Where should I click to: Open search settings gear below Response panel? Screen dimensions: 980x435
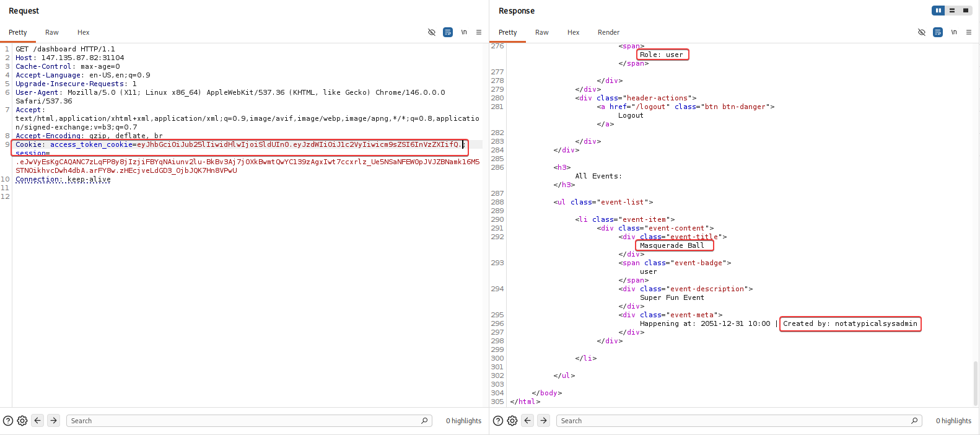(x=512, y=421)
